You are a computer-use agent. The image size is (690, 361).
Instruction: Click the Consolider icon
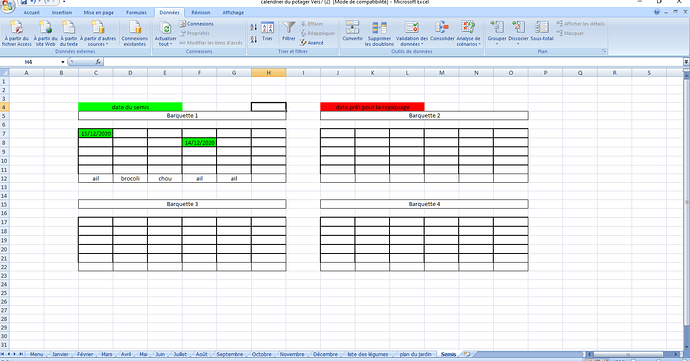pyautogui.click(x=442, y=27)
